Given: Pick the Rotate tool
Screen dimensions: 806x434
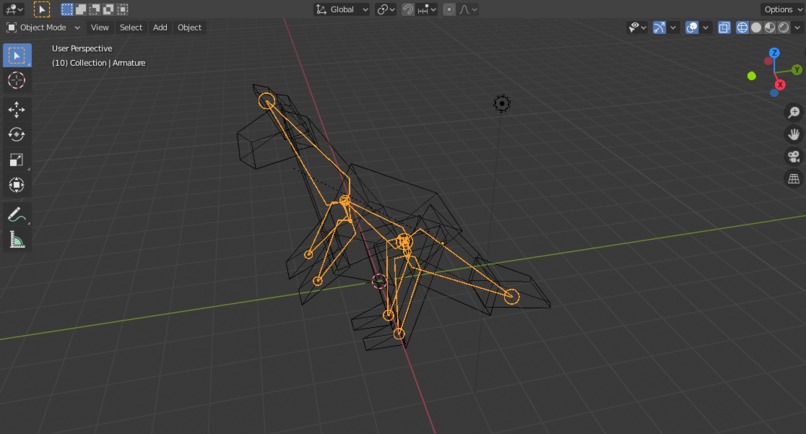Looking at the screenshot, I should [x=17, y=135].
